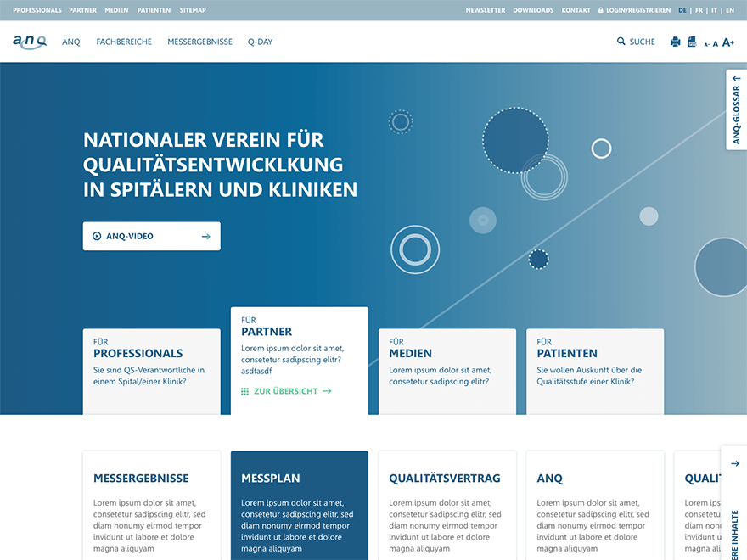Click Login/Registrieren link
The image size is (747, 560).
(x=638, y=10)
